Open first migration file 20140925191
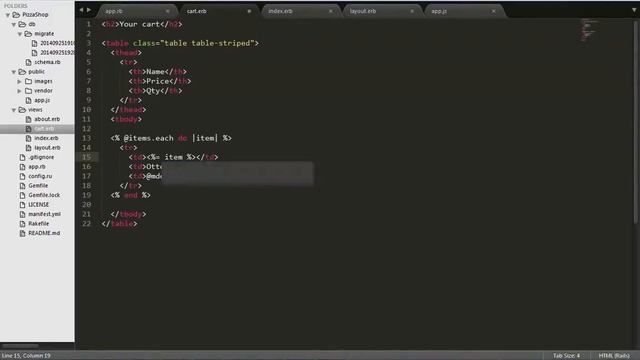The width and height of the screenshot is (640, 360). 57,43
